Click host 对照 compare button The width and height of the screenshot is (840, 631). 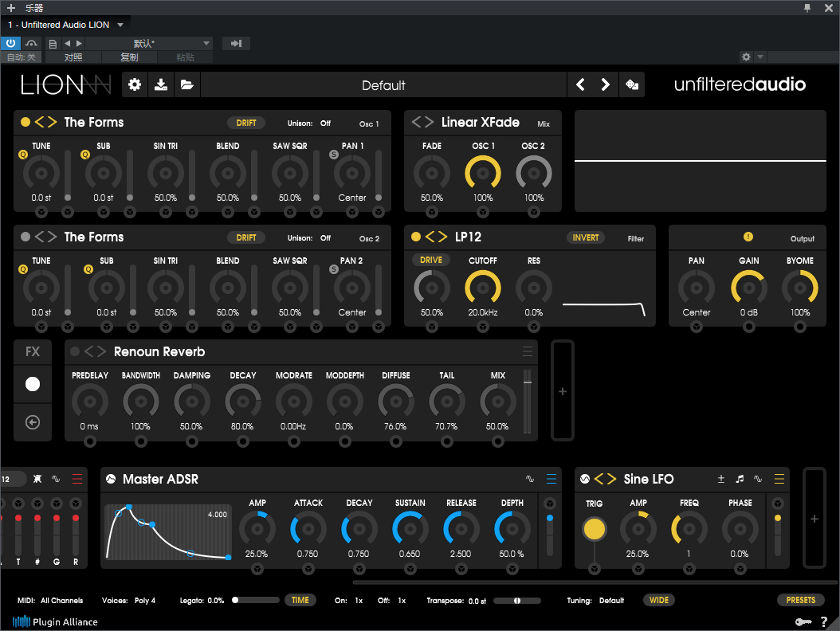[73, 57]
